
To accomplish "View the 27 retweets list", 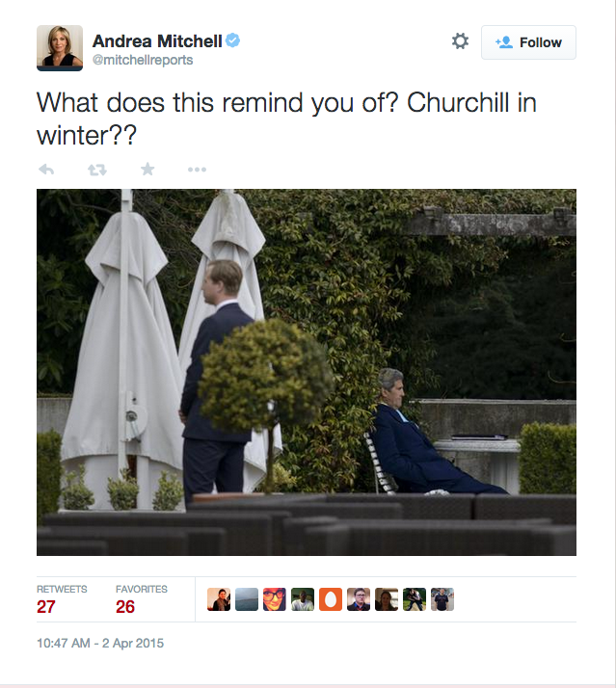I will pyautogui.click(x=62, y=599).
